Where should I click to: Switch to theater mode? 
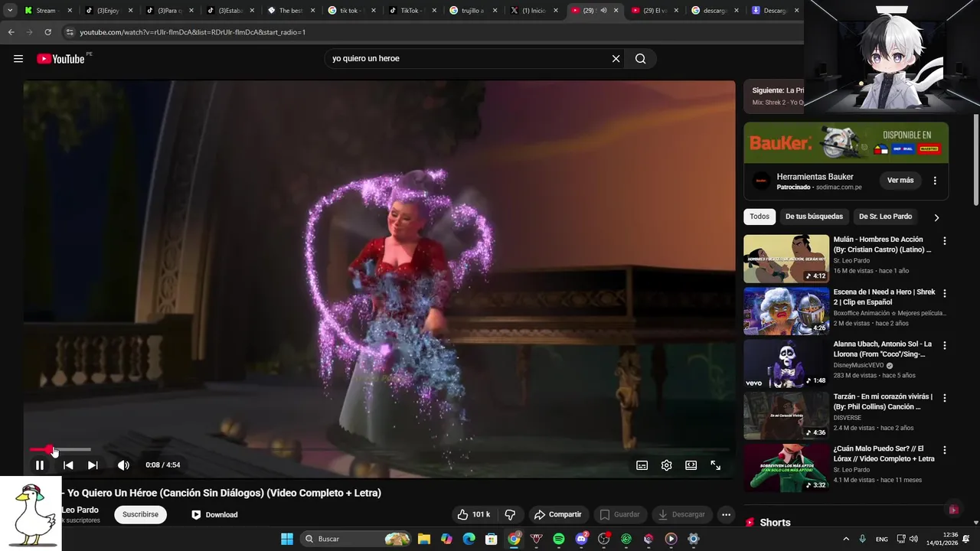[x=691, y=465]
